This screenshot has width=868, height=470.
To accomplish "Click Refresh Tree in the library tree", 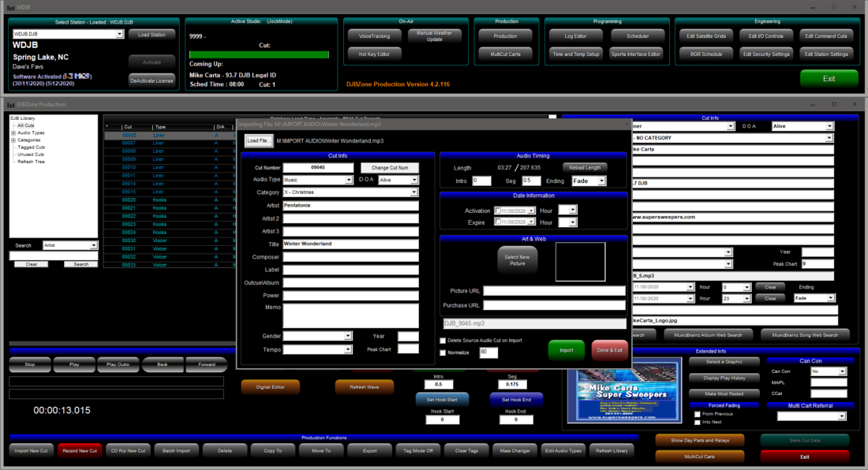I will (31, 162).
